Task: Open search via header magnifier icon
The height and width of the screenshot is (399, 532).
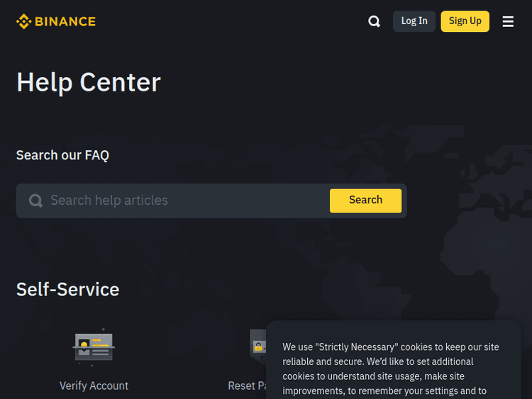Action: click(375, 21)
